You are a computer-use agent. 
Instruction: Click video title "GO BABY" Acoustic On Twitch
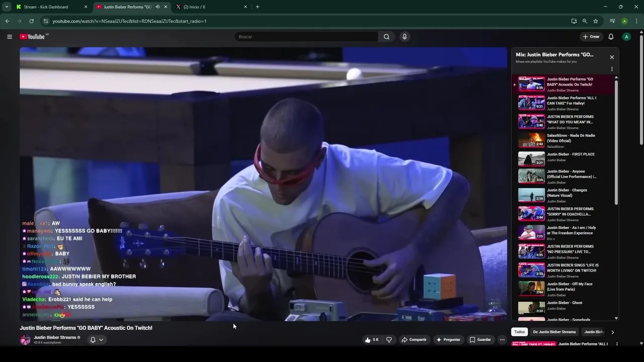tap(86, 328)
